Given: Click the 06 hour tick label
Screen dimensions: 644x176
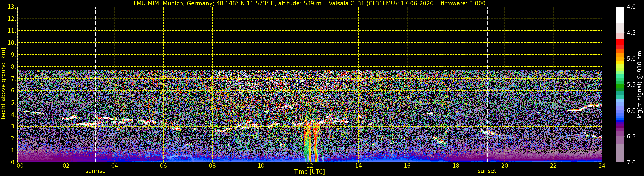Looking at the screenshot, I should pos(163,166).
